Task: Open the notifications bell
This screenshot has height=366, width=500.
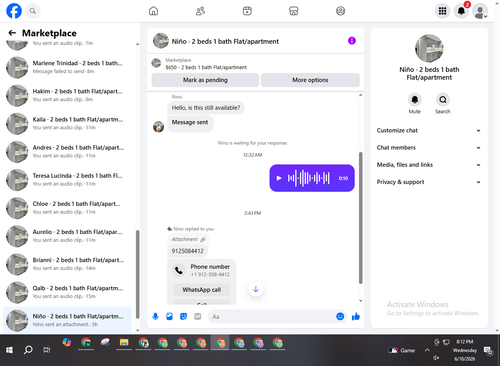Action: click(x=461, y=11)
